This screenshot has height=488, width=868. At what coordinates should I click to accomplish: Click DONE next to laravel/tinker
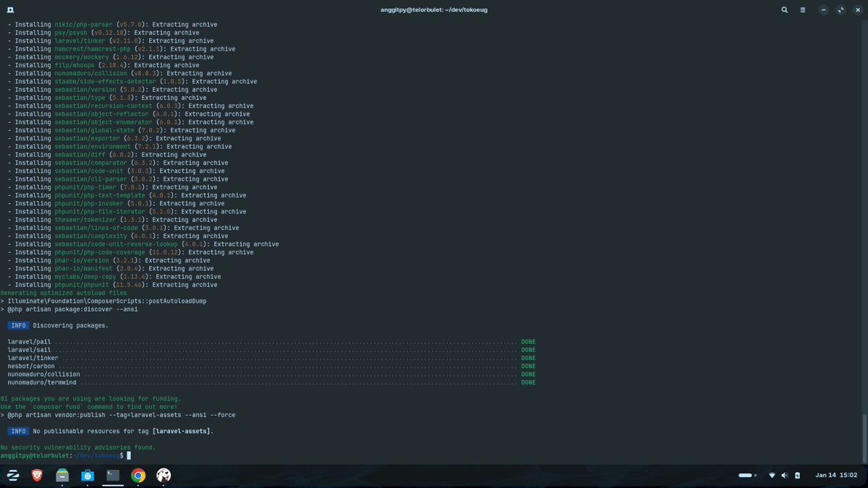click(x=528, y=357)
